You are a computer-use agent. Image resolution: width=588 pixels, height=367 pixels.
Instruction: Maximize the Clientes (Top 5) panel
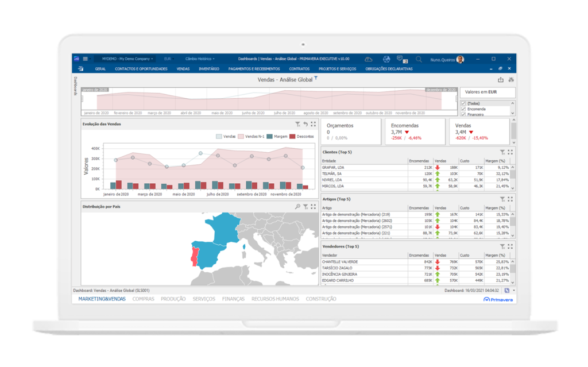[510, 152]
